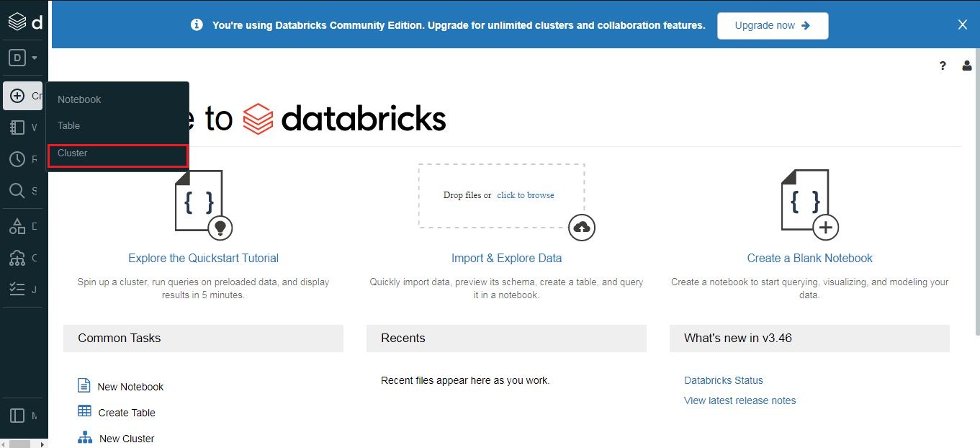This screenshot has height=448, width=980.
Task: Open the help question mark menu
Action: [x=943, y=66]
